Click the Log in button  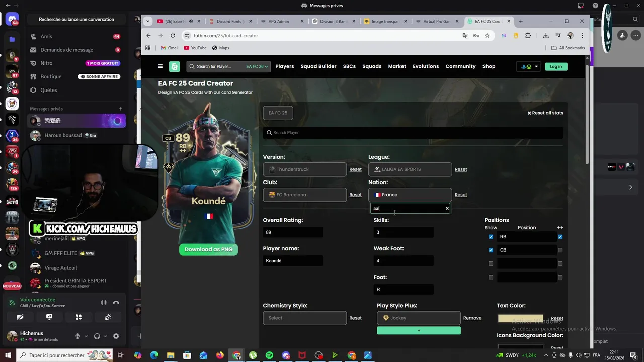tap(556, 66)
